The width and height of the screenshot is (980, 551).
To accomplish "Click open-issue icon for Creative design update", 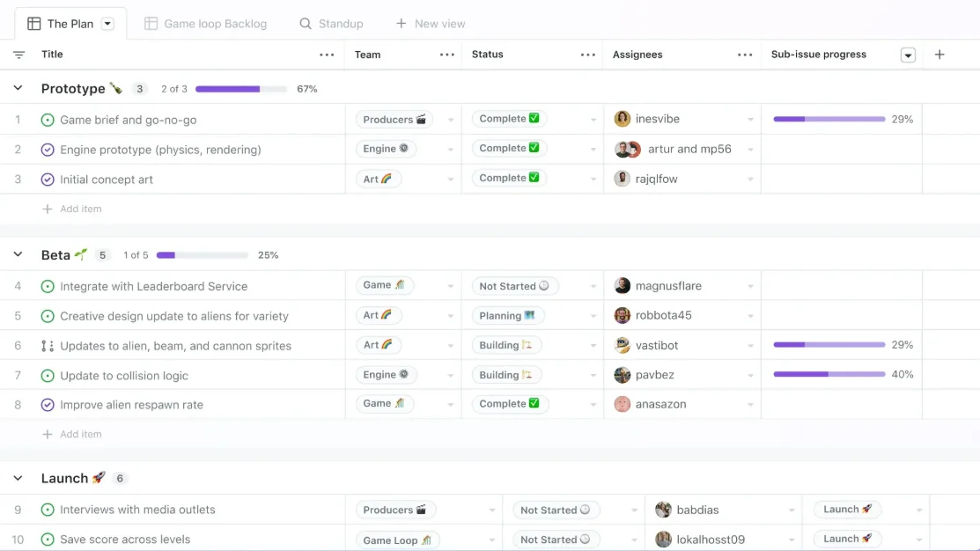I will tap(48, 316).
